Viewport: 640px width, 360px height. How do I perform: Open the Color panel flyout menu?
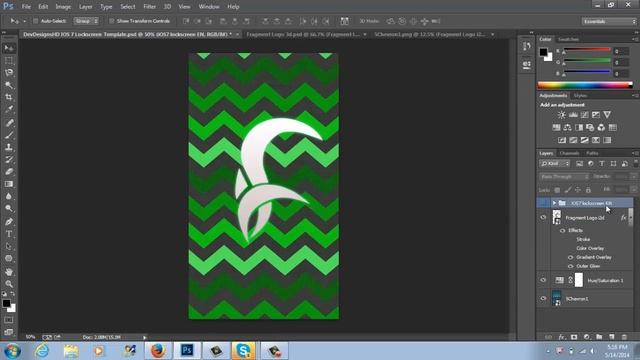click(x=635, y=40)
